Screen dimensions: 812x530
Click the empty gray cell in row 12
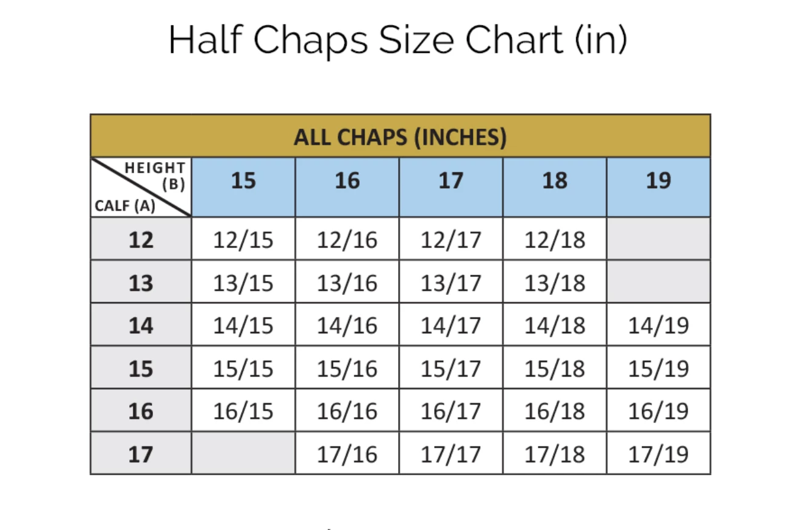(658, 240)
